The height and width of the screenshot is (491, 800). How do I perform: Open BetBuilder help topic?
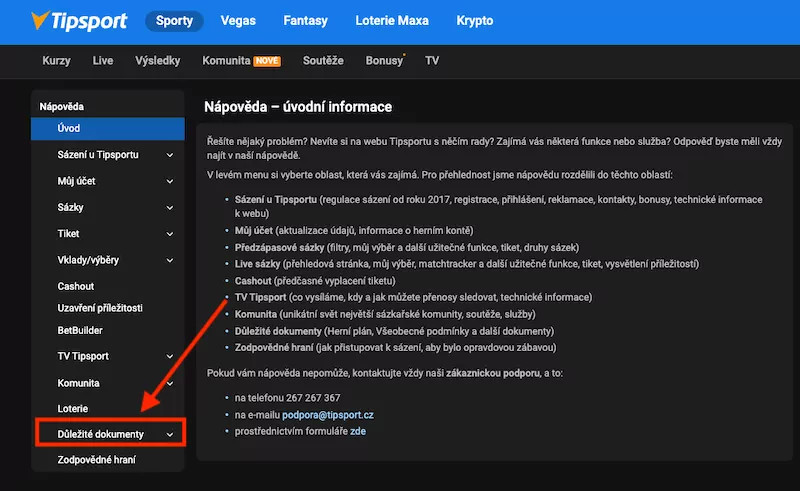(80, 330)
